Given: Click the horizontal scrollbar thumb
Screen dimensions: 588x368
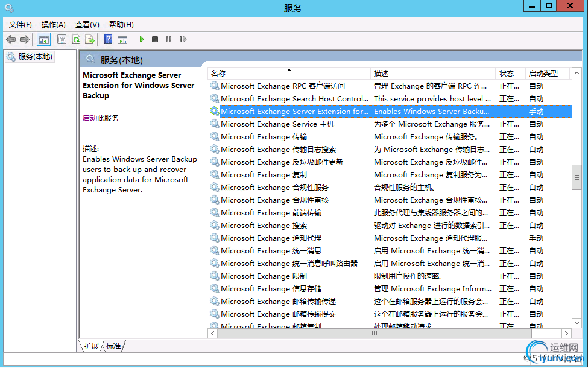Looking at the screenshot, I should (x=375, y=333).
